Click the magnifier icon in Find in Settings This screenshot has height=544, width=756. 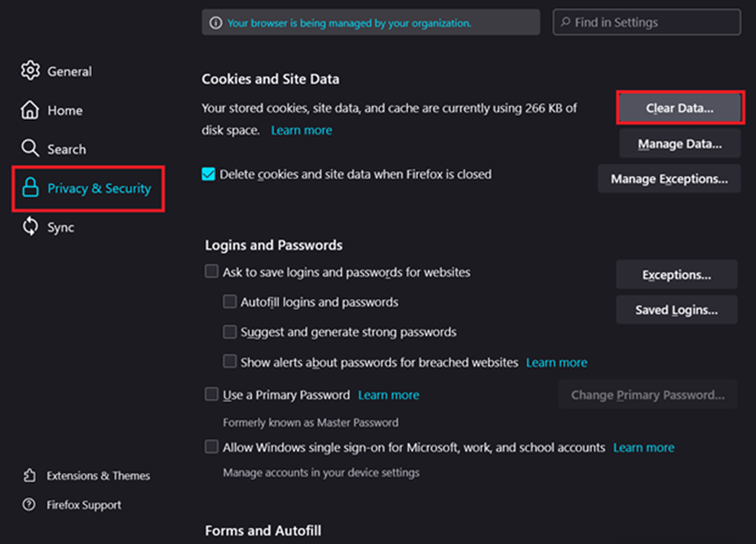(x=566, y=22)
